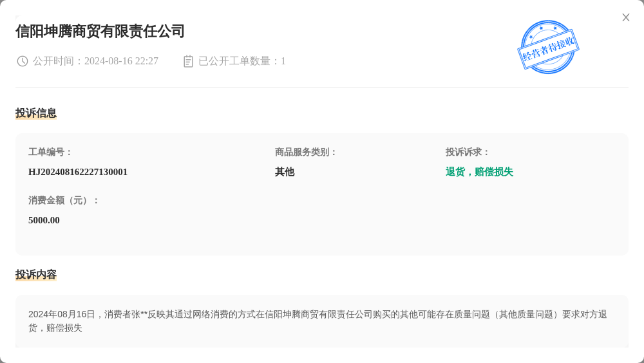Select the company name 信阳坤腾商贸有限责任公司
The width and height of the screenshot is (644, 363).
100,31
